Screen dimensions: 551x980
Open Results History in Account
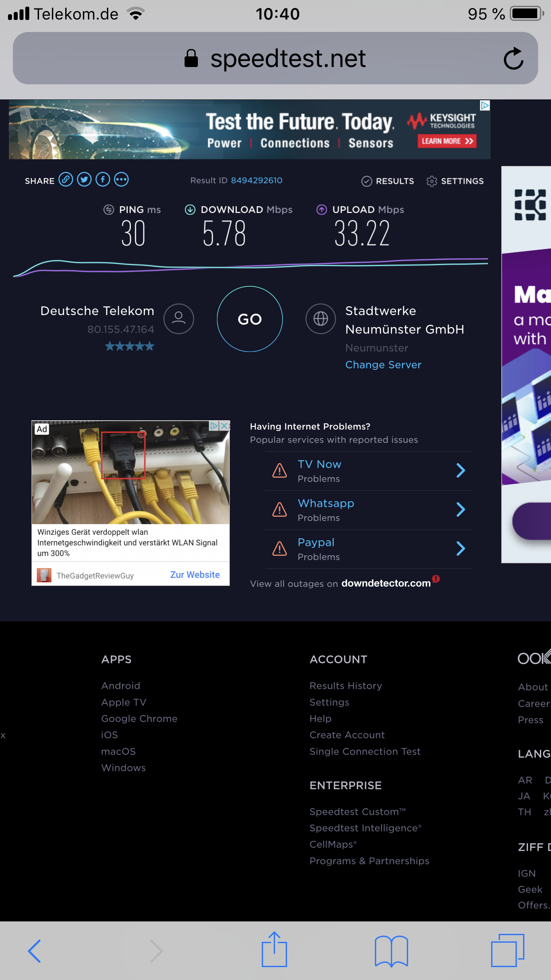point(346,686)
